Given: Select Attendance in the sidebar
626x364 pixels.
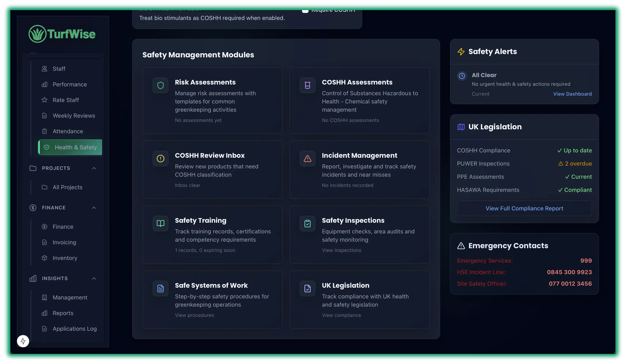Looking at the screenshot, I should [x=68, y=131].
